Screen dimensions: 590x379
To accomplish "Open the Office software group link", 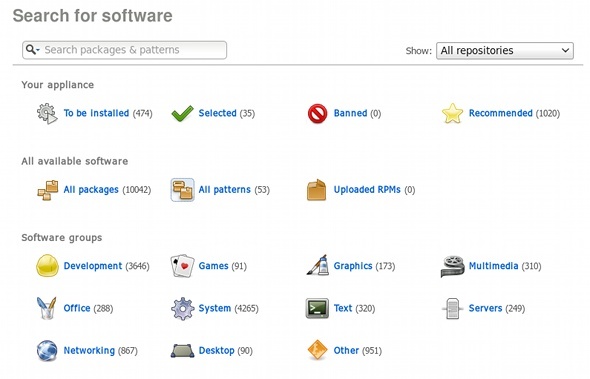I will pyautogui.click(x=77, y=308).
